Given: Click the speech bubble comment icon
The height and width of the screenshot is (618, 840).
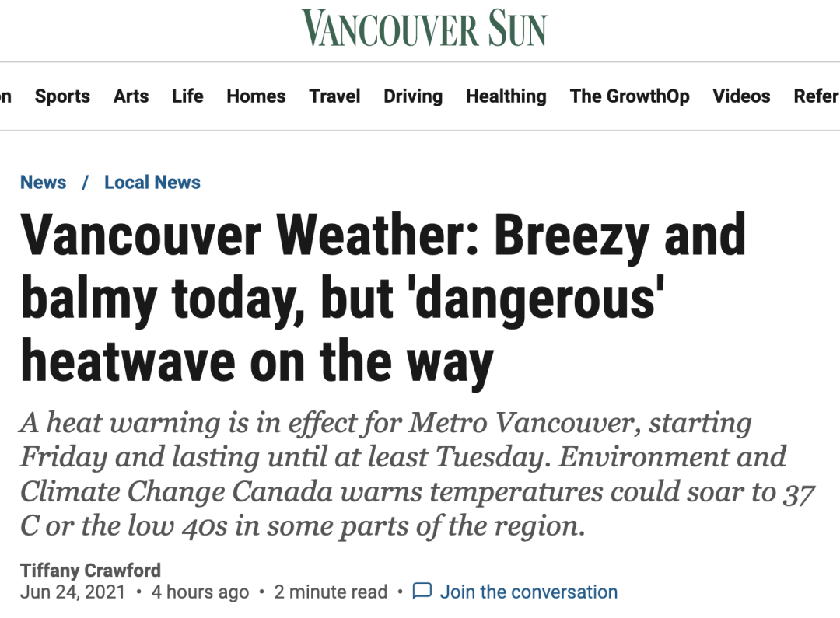Looking at the screenshot, I should 422,592.
